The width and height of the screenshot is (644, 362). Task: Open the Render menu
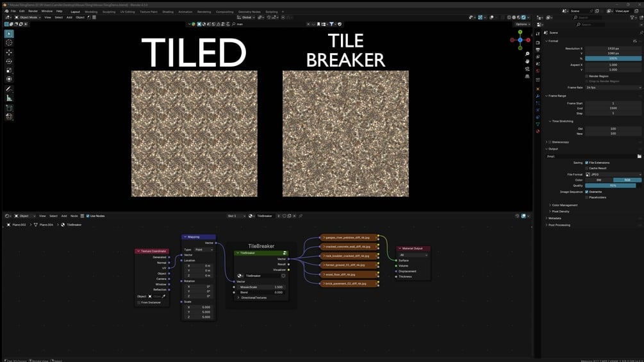pyautogui.click(x=33, y=12)
